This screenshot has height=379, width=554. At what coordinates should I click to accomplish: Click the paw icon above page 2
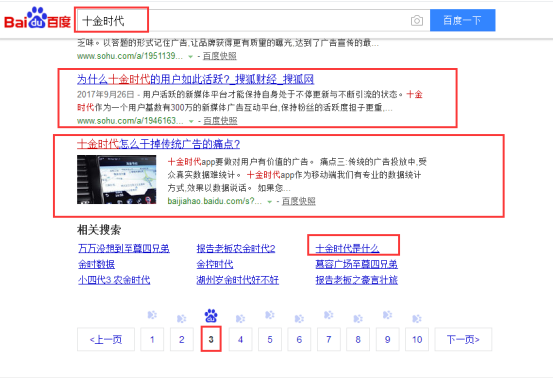tap(182, 319)
